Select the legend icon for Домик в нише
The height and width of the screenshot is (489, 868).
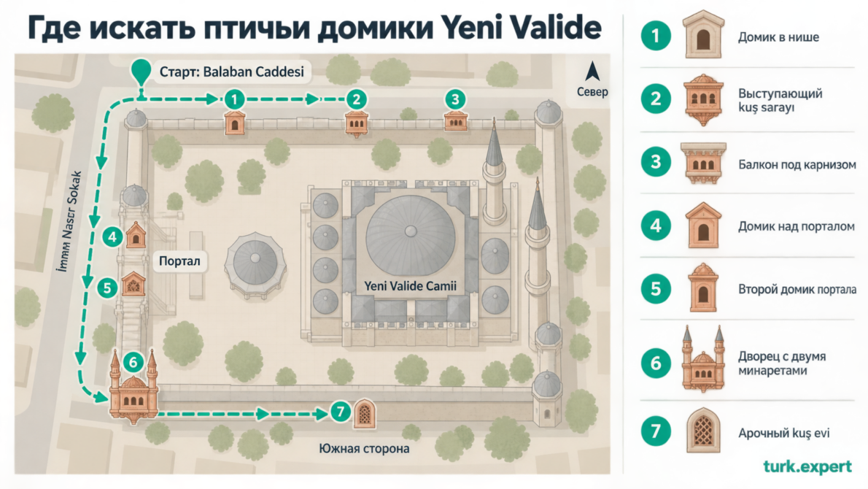[x=703, y=34]
